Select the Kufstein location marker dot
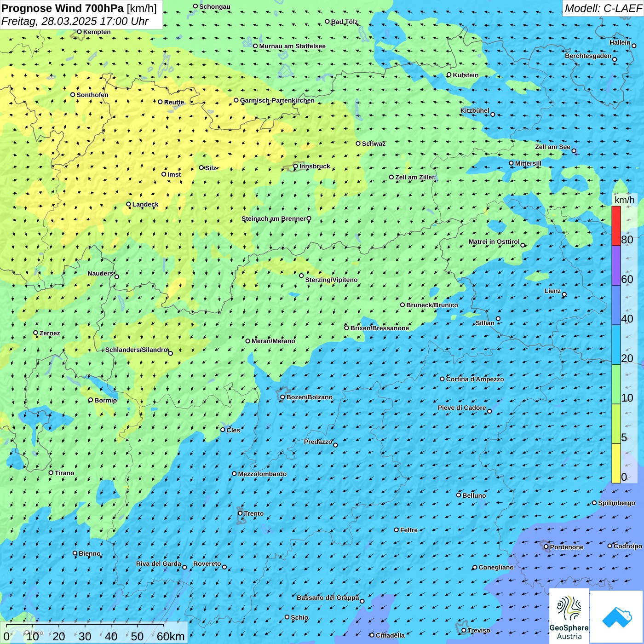The height and width of the screenshot is (644, 644). pos(449,75)
